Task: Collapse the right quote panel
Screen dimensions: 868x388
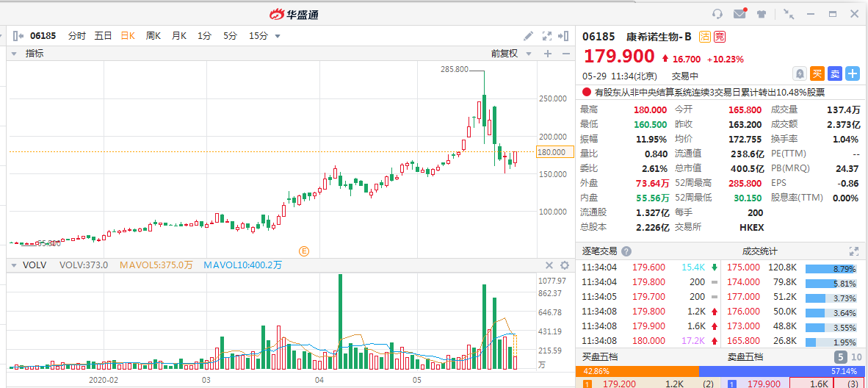Action: [564, 36]
